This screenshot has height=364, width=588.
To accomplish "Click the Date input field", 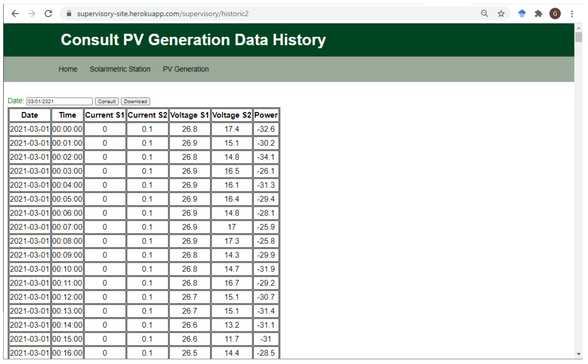I will 59,101.
